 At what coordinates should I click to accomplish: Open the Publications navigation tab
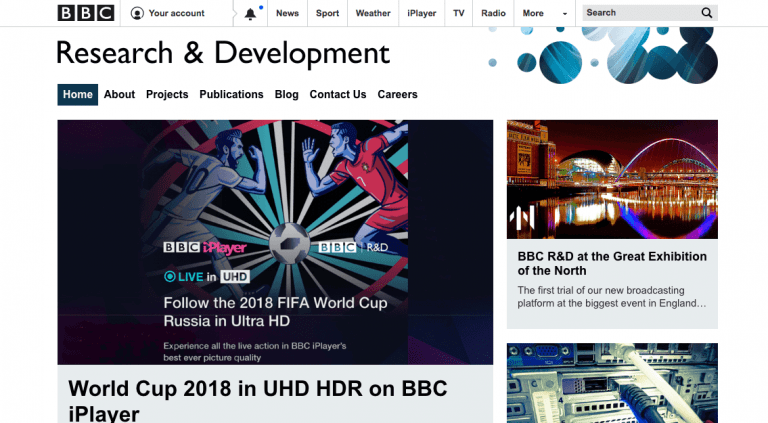pyautogui.click(x=231, y=94)
